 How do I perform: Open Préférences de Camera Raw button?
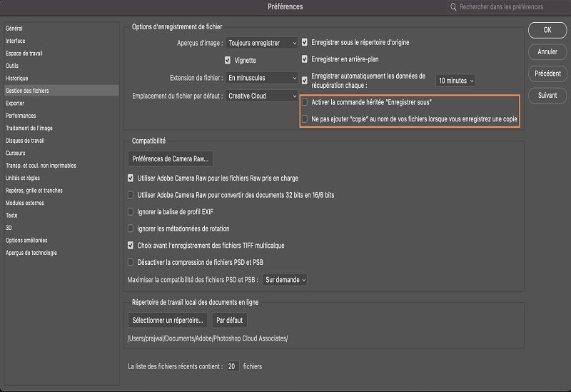(171, 159)
